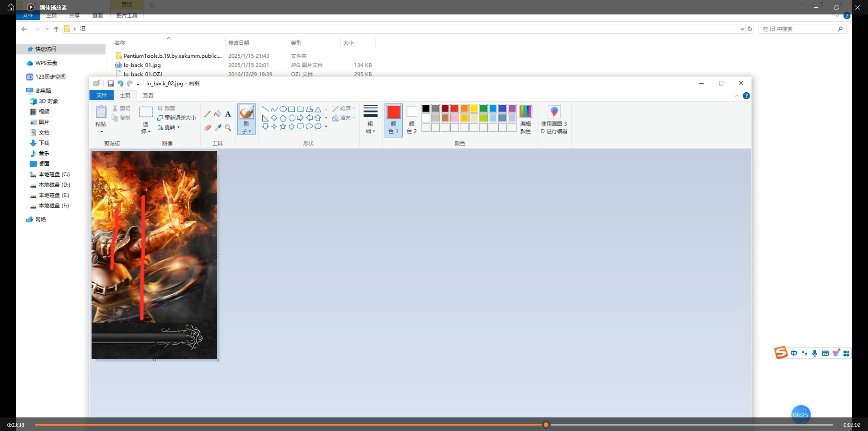Switch to the 查看 tab in Paint
The image size is (868, 431).
click(148, 96)
